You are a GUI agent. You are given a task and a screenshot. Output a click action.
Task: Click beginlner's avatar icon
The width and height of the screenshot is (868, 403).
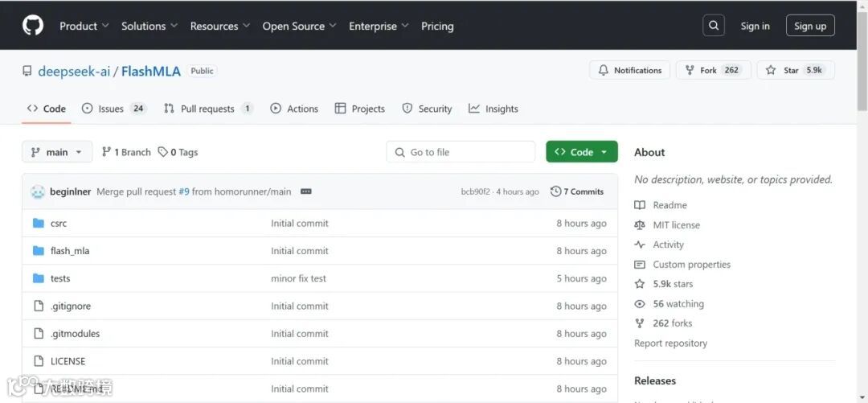coord(38,191)
